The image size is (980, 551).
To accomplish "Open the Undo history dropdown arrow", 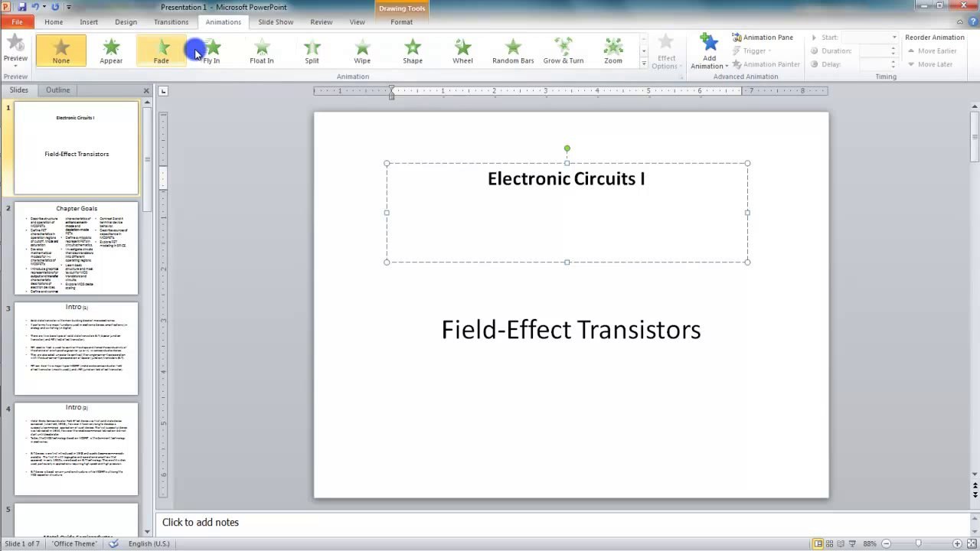I will pyautogui.click(x=44, y=7).
